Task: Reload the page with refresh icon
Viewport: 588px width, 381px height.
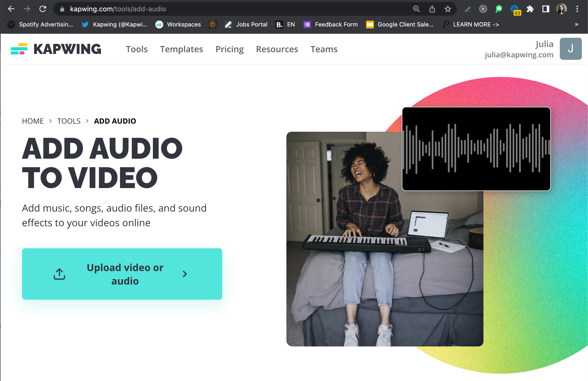Action: coord(43,9)
